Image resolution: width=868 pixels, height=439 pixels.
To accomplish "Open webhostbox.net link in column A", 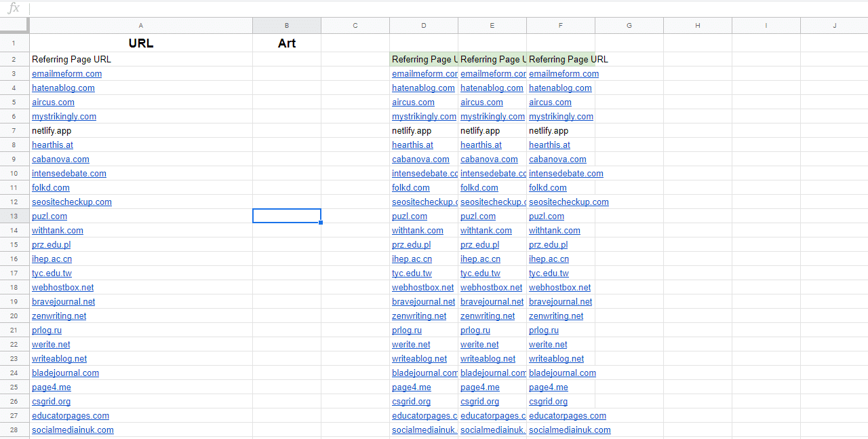I will (63, 287).
